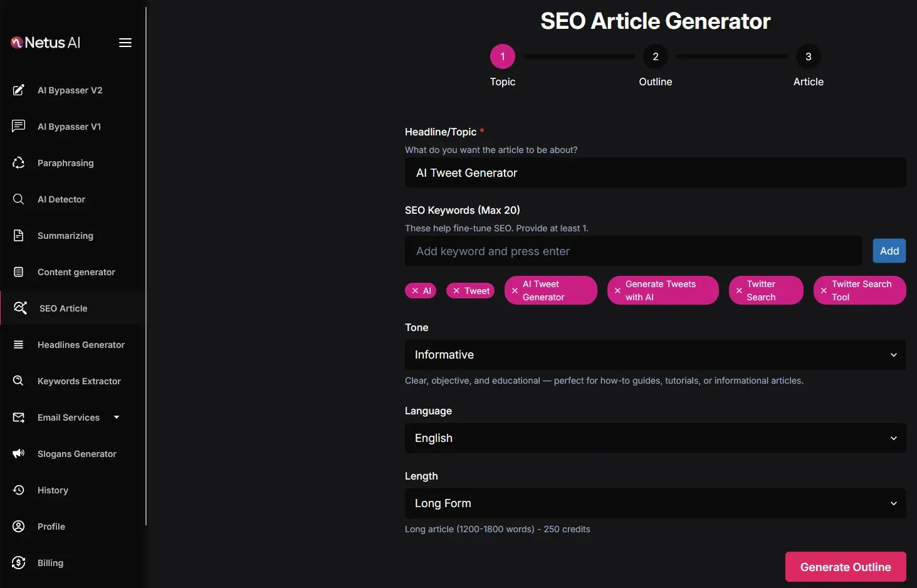
Task: Open the Email Services submenu
Action: [x=68, y=417]
